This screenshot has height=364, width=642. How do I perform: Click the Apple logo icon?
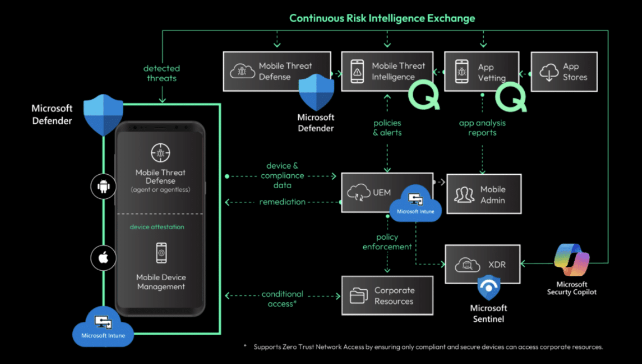point(103,258)
